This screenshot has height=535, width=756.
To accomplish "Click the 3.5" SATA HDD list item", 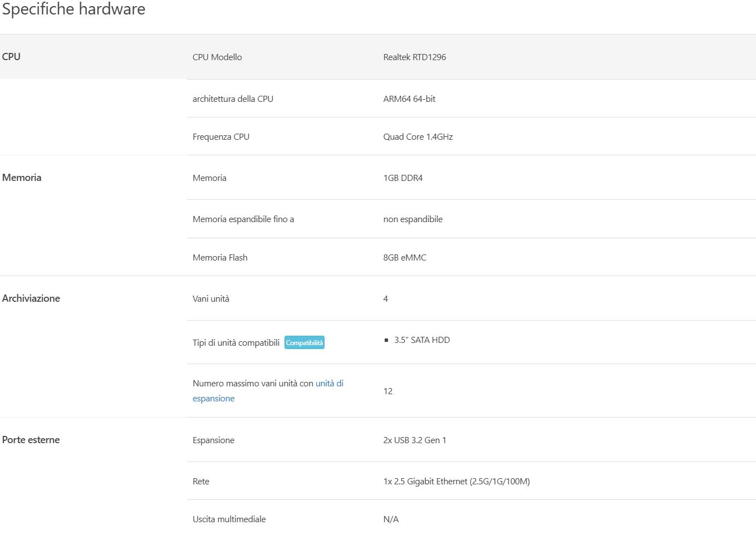I will coord(421,340).
